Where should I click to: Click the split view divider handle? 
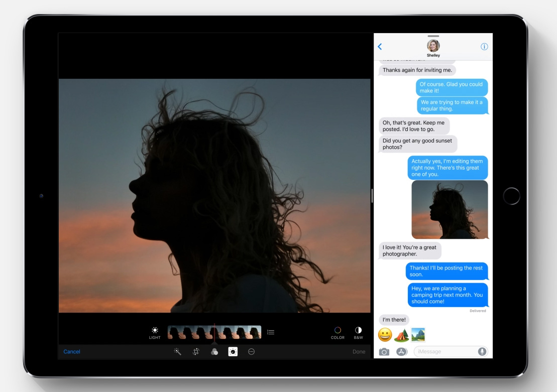(372, 196)
